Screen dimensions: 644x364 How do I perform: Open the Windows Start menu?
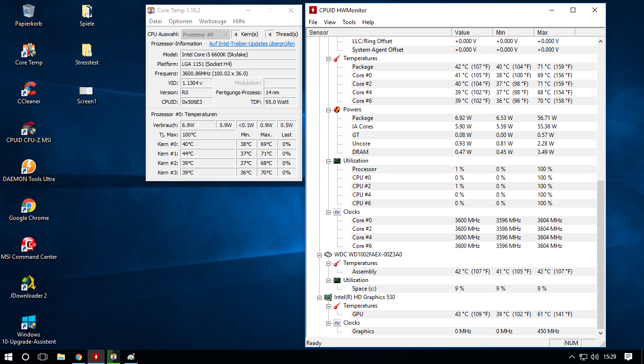8,357
